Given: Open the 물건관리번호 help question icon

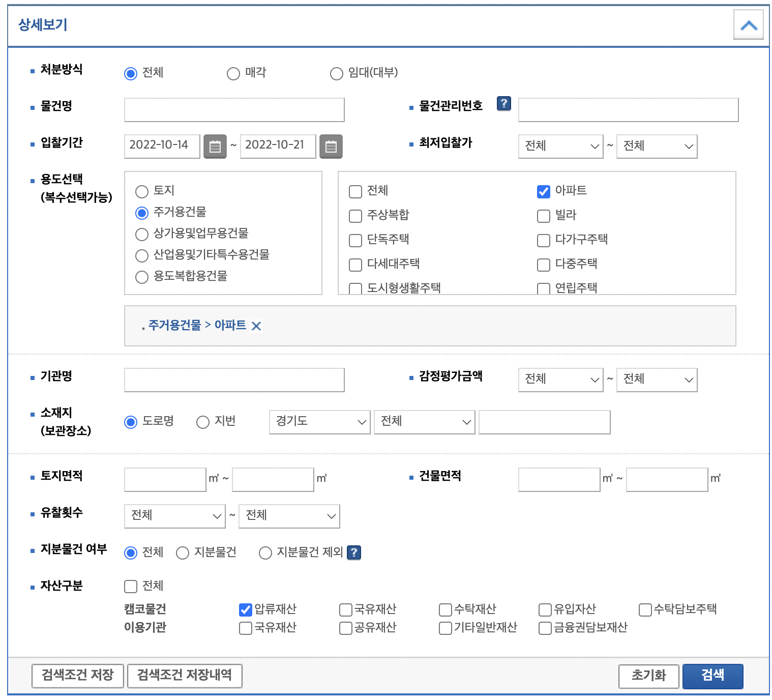Looking at the screenshot, I should click(503, 103).
